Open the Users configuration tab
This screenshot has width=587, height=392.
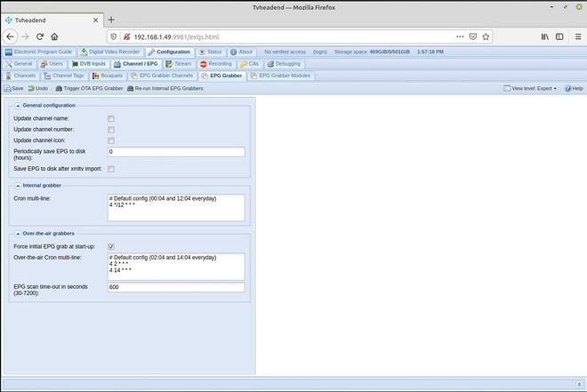click(52, 64)
